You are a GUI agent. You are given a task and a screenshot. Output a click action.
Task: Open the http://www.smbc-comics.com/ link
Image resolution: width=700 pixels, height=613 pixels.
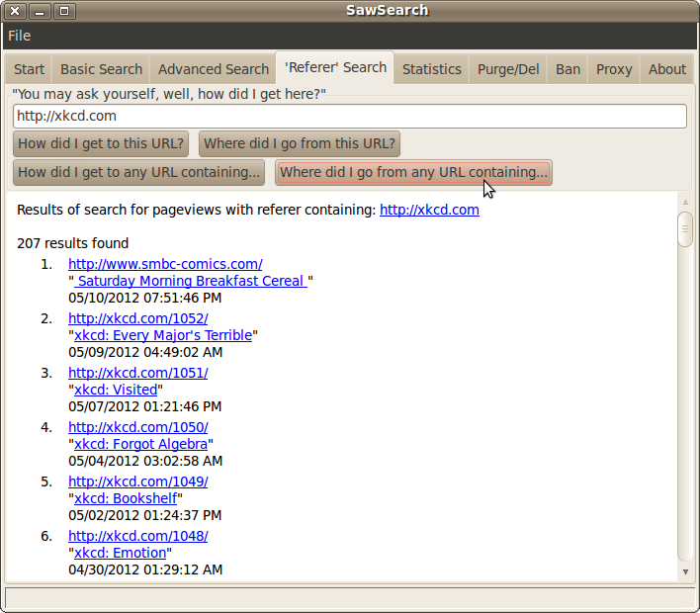tap(165, 264)
